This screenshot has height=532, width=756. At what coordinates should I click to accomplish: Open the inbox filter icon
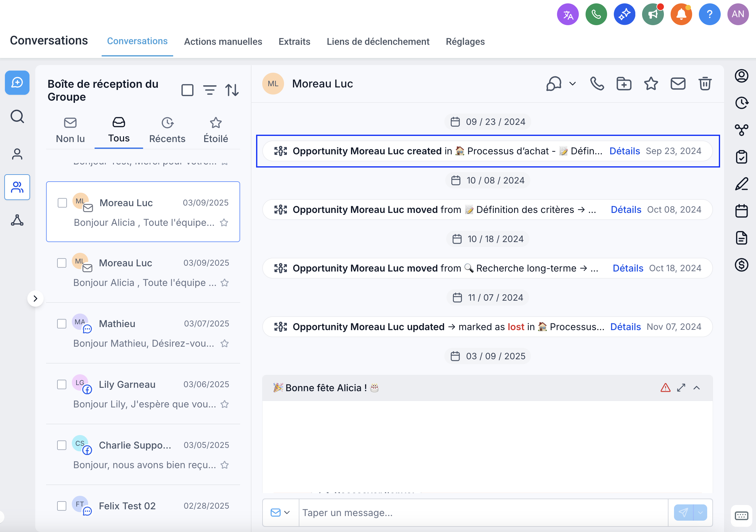(x=209, y=90)
